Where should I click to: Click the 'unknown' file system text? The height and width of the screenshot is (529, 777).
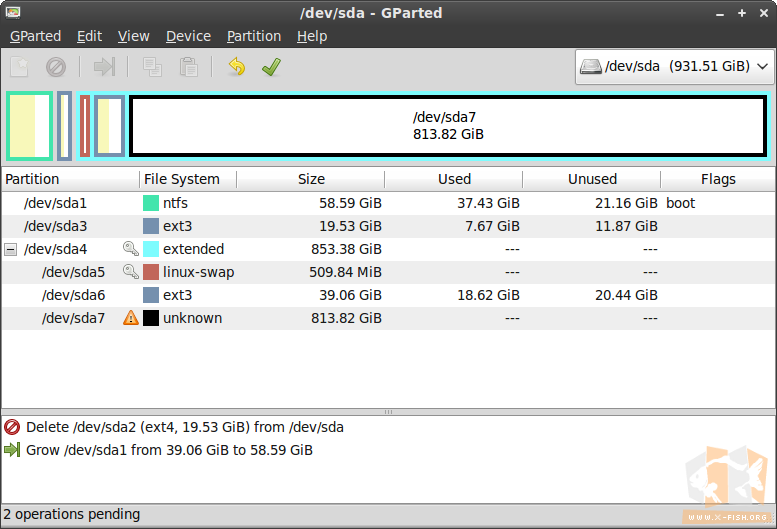point(192,317)
